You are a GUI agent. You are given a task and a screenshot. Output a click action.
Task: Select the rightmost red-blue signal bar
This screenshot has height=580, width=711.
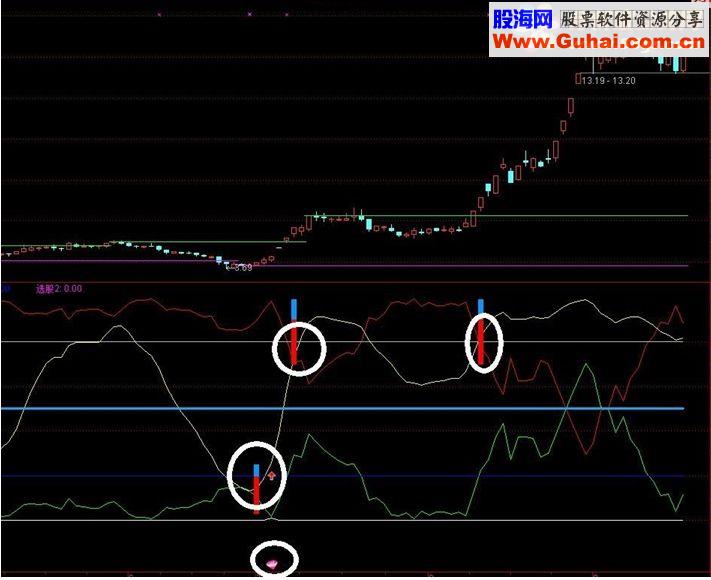[x=481, y=331]
